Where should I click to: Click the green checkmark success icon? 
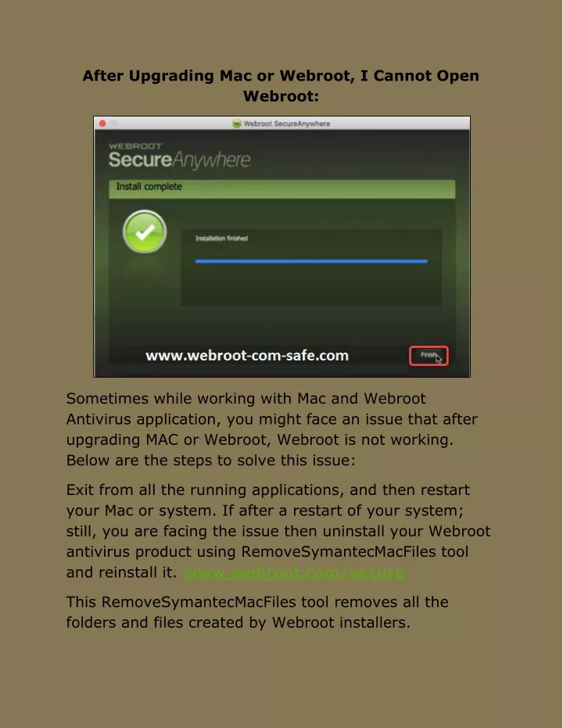click(145, 231)
